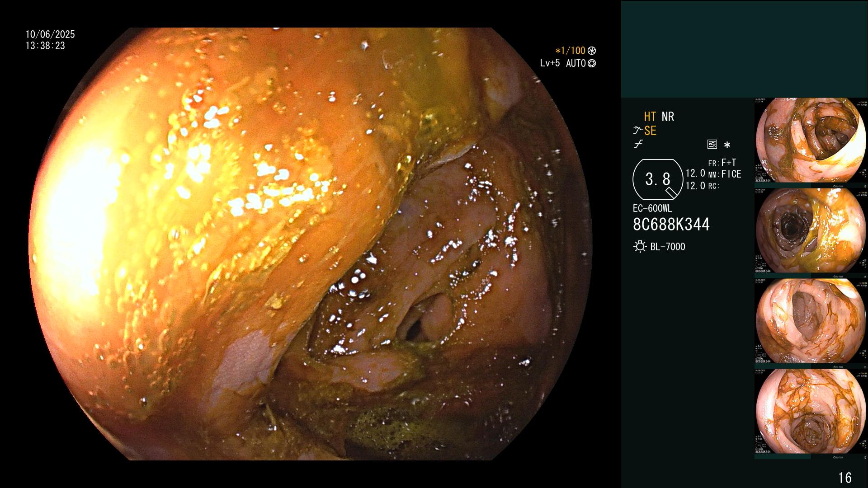Click the main live endoscopy image

pos(311,244)
